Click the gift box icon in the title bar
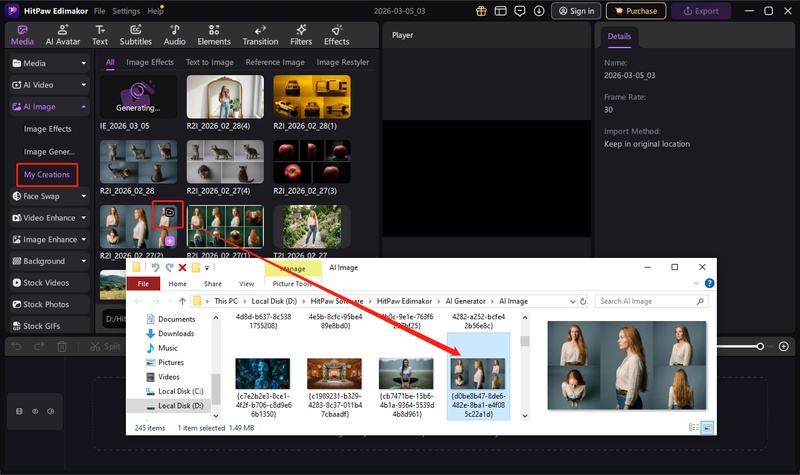This screenshot has width=800, height=475. pyautogui.click(x=480, y=11)
